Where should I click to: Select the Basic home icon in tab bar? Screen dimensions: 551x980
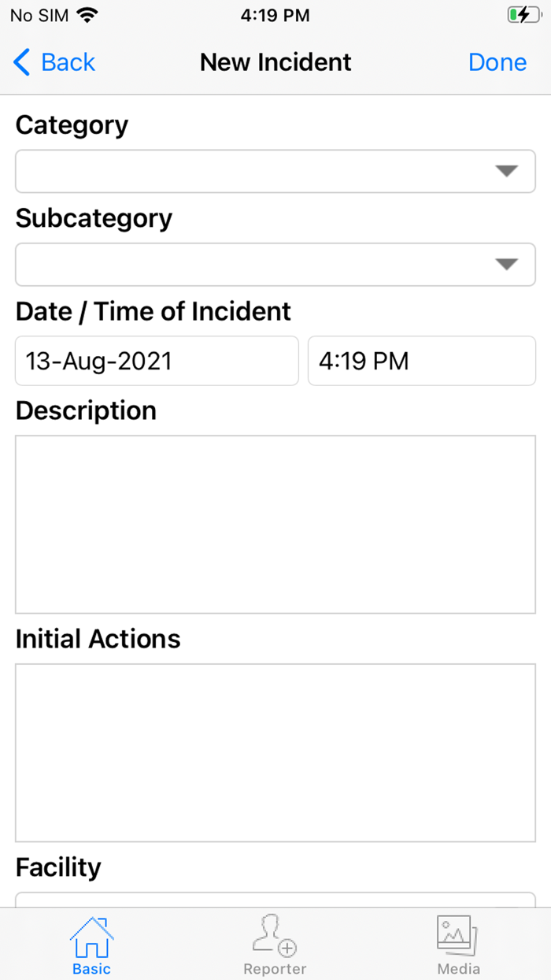point(91,936)
